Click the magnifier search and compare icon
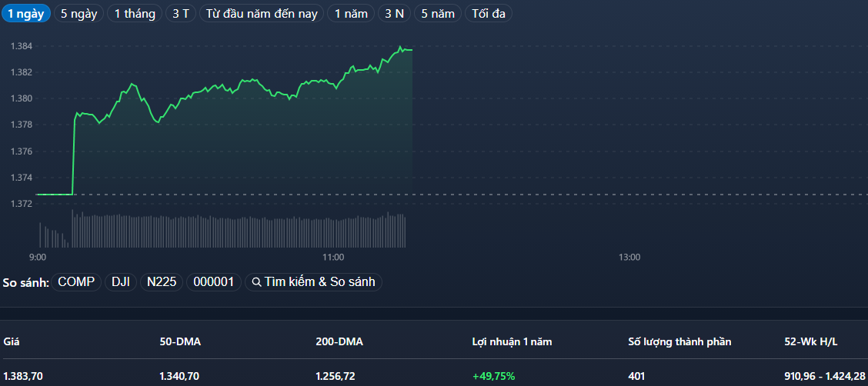 pyautogui.click(x=256, y=282)
